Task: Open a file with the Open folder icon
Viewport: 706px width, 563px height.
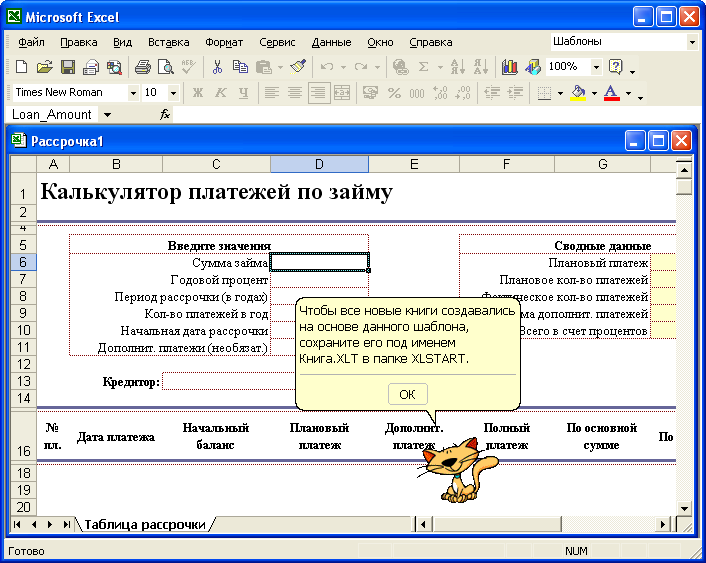Action: [45, 67]
